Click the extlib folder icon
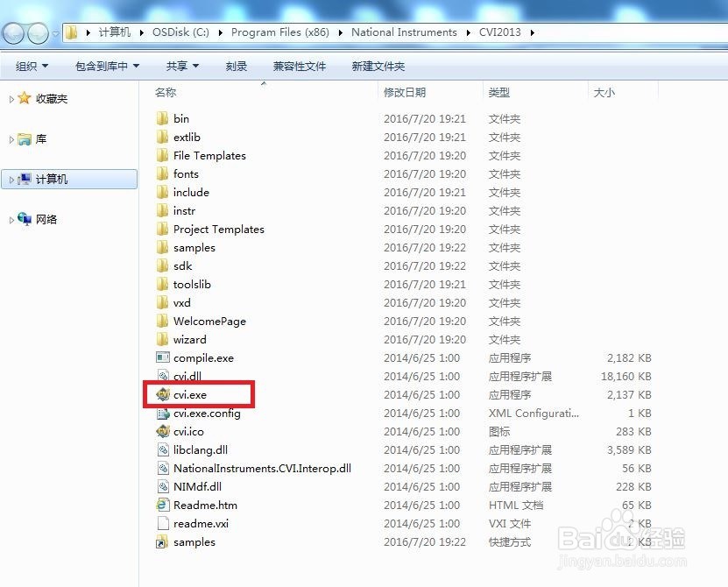This screenshot has height=587, width=728. (x=162, y=137)
